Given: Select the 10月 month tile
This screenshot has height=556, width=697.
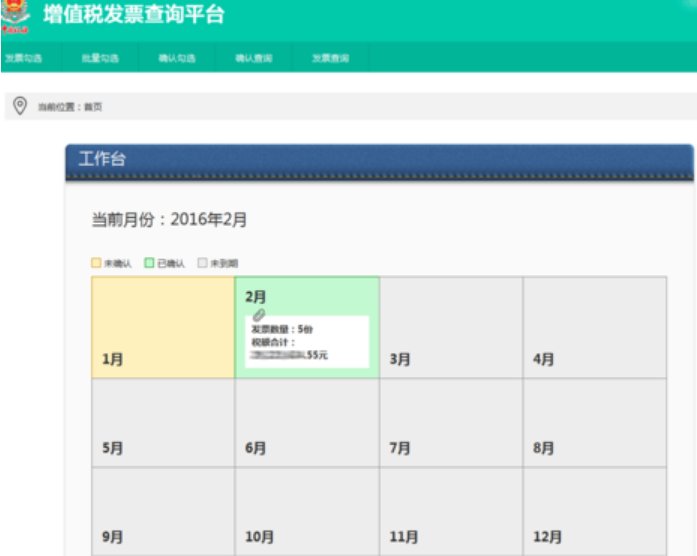Looking at the screenshot, I should point(307,512).
